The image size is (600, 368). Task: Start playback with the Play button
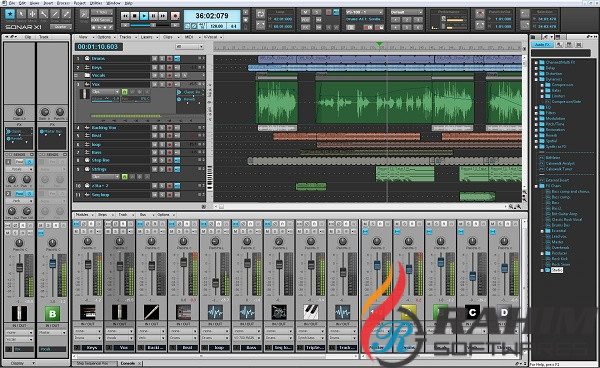tap(144, 16)
